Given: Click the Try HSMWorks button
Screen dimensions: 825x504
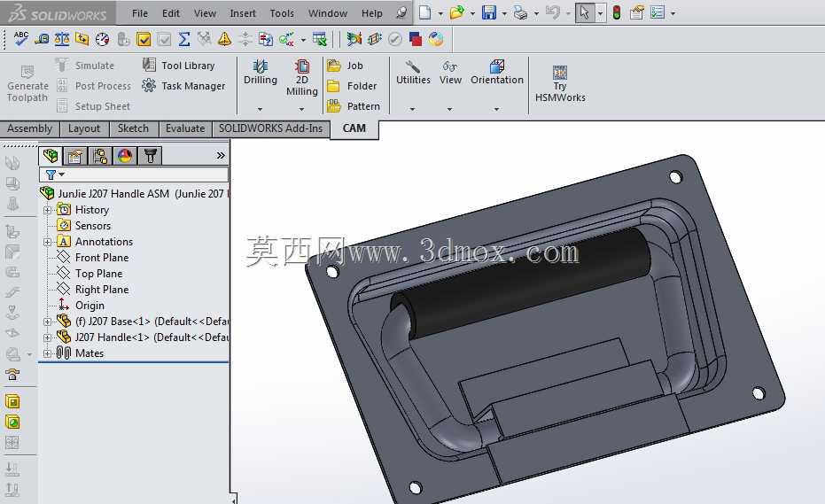Looking at the screenshot, I should coord(560,83).
